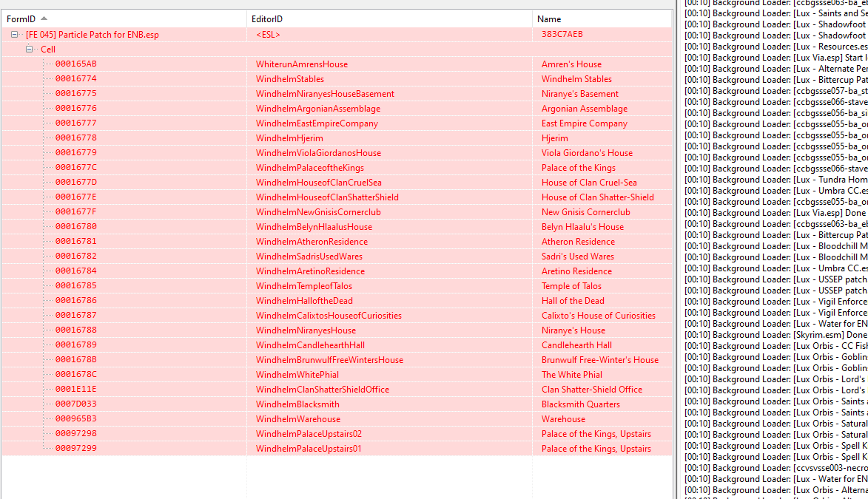
Task: Select FormID 00016774 record
Action: (75, 79)
